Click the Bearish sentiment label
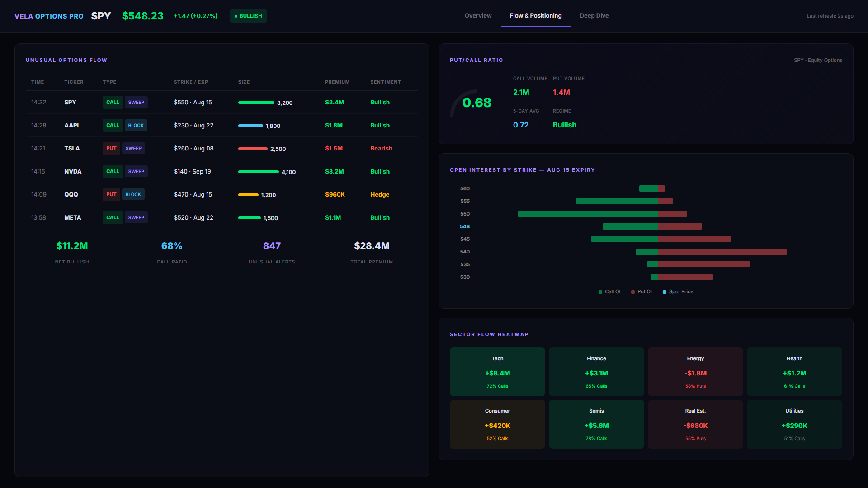The height and width of the screenshot is (488, 868). pos(381,148)
